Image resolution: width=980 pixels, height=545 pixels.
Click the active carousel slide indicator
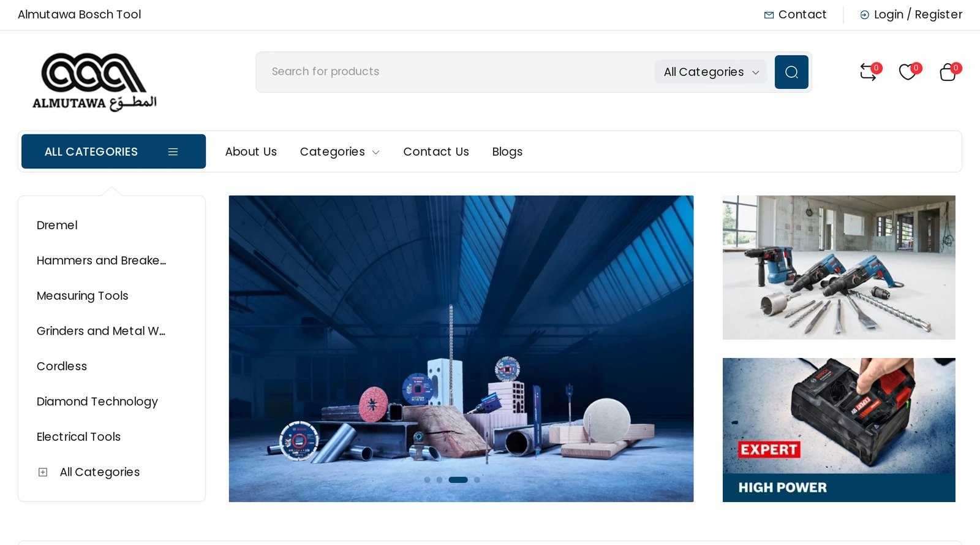tap(458, 480)
